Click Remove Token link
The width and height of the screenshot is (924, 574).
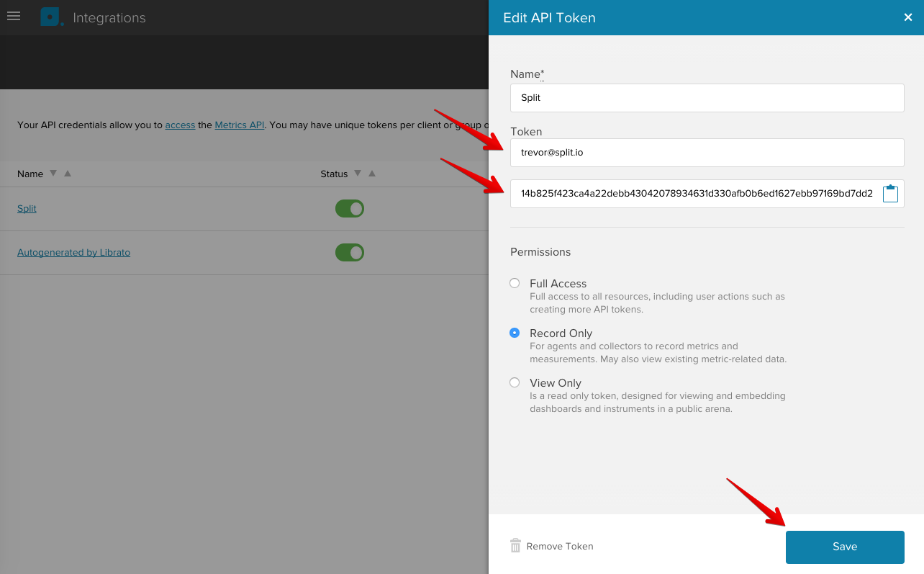coord(560,546)
